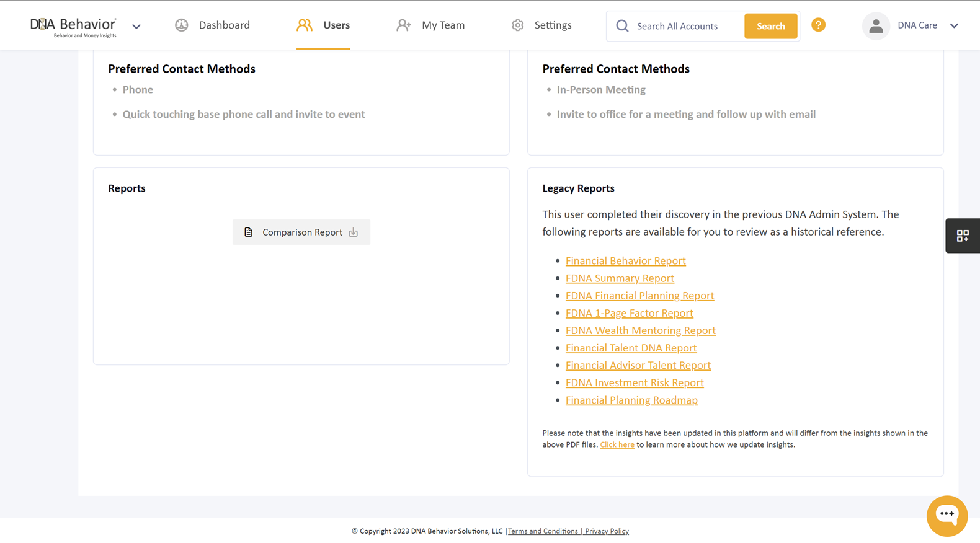
Task: Click the 'DNA Care' account name
Action: click(917, 25)
